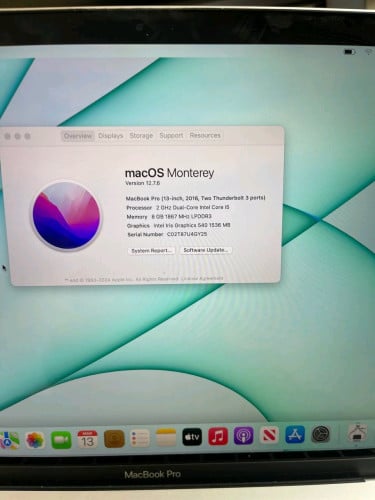Zoom the About This Mac window
375x500 pixels.
coord(28,136)
